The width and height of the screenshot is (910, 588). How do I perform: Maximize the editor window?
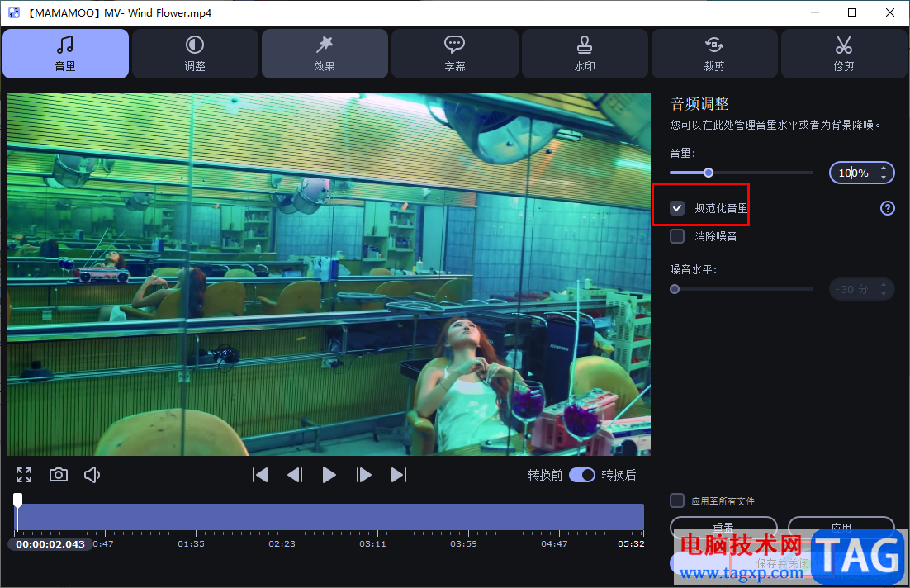(x=852, y=12)
